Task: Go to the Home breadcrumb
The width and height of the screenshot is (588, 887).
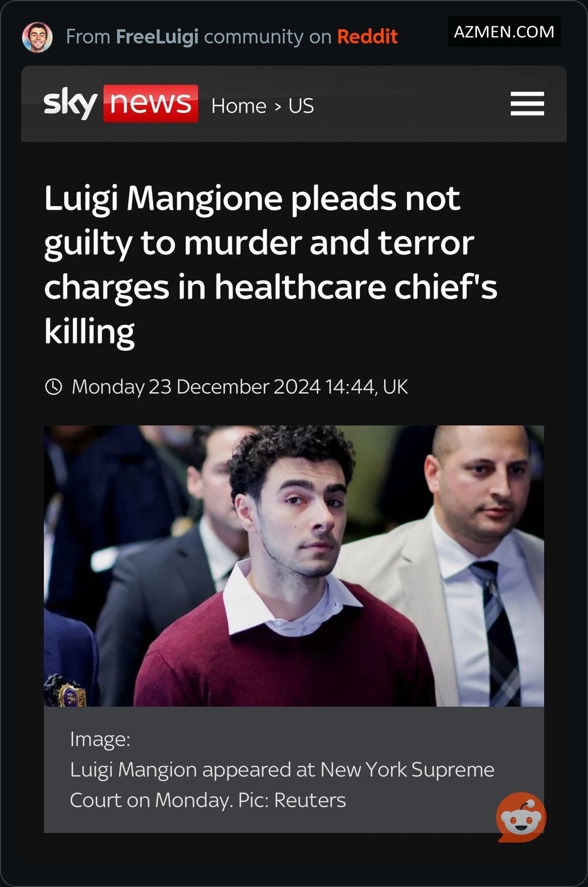Action: [x=239, y=106]
